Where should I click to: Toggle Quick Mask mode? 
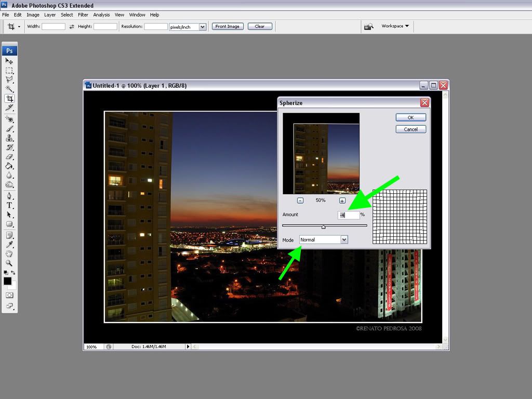click(9, 295)
